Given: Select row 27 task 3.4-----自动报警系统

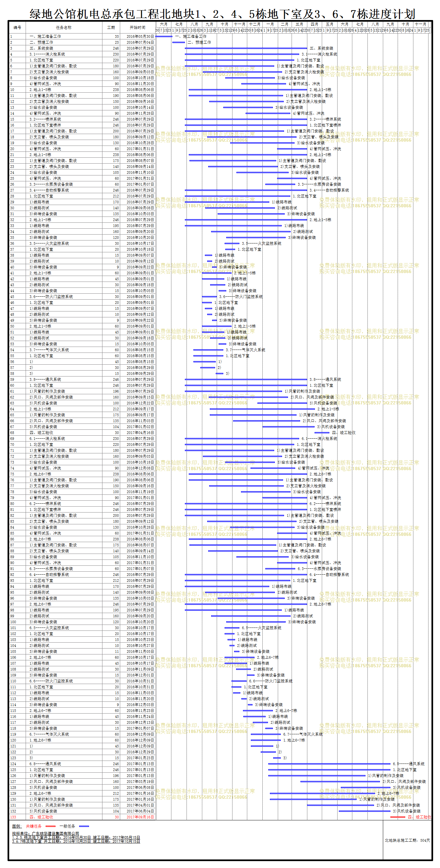Looking at the screenshot, I should (50, 190).
